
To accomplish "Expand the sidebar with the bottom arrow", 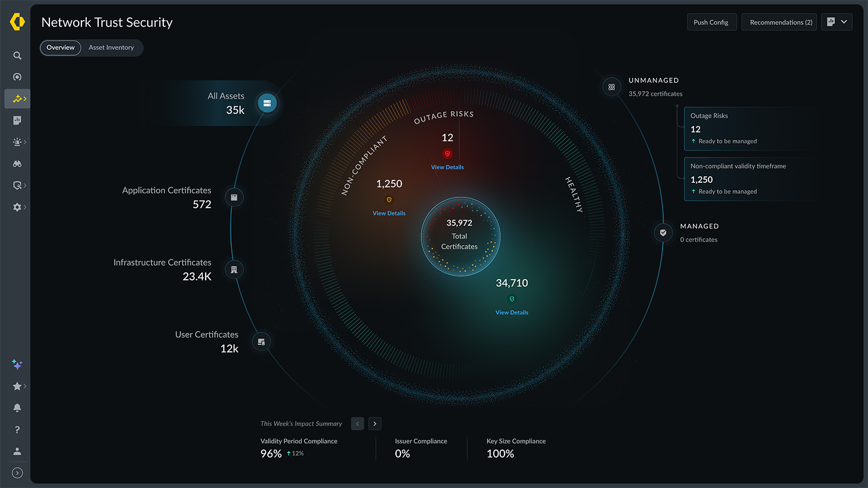I will pos(17,473).
